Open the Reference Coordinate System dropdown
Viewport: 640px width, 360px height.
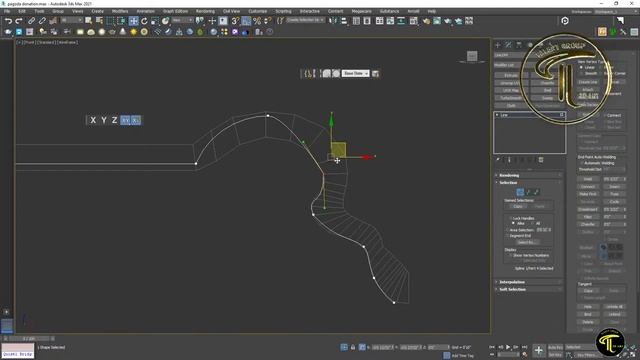coord(182,20)
